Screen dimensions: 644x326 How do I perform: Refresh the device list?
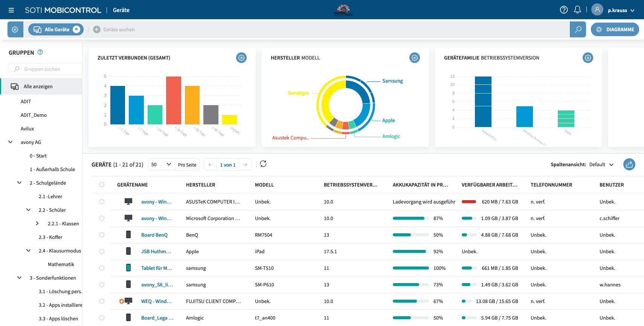tap(263, 164)
